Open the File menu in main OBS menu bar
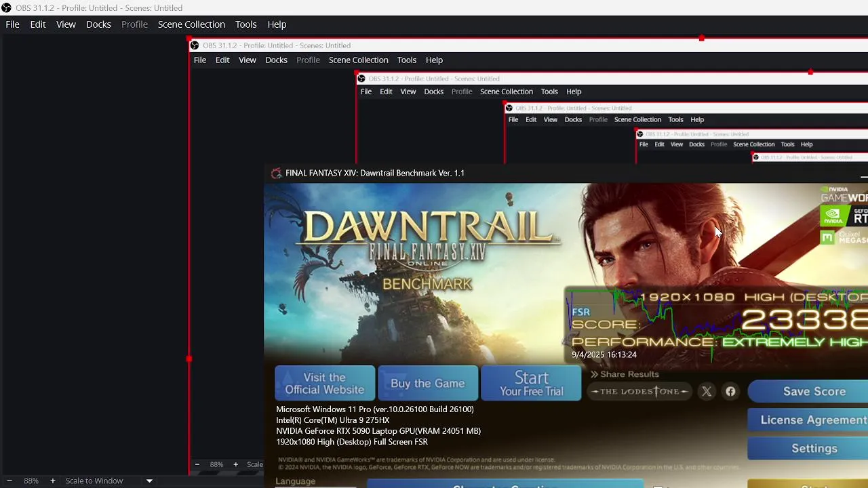The height and width of the screenshot is (488, 868). click(12, 24)
